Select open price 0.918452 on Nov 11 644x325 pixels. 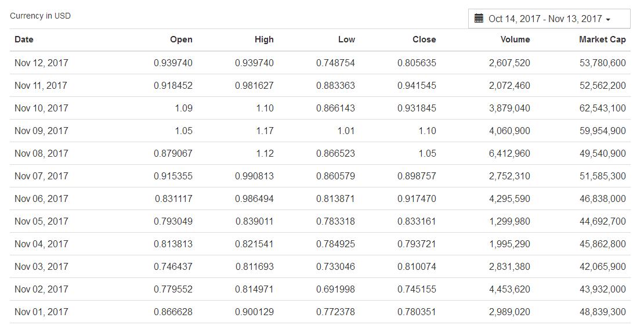tap(173, 85)
